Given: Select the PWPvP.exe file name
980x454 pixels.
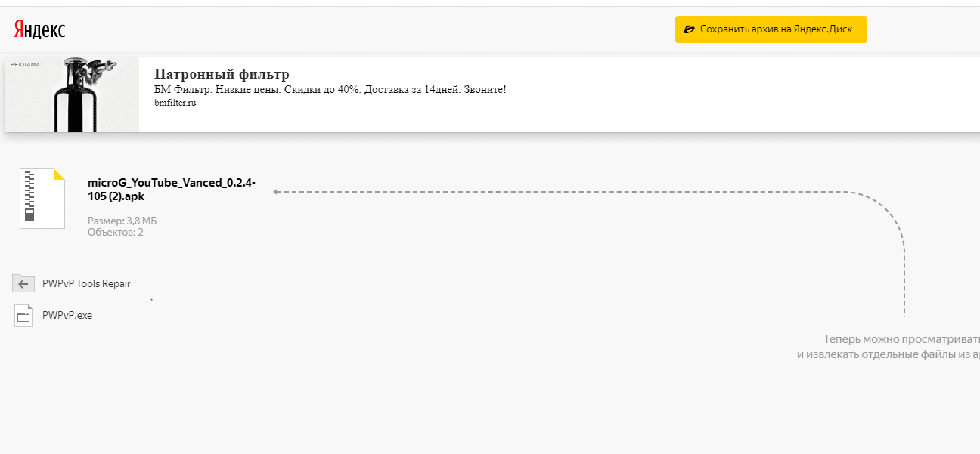Looking at the screenshot, I should [67, 316].
